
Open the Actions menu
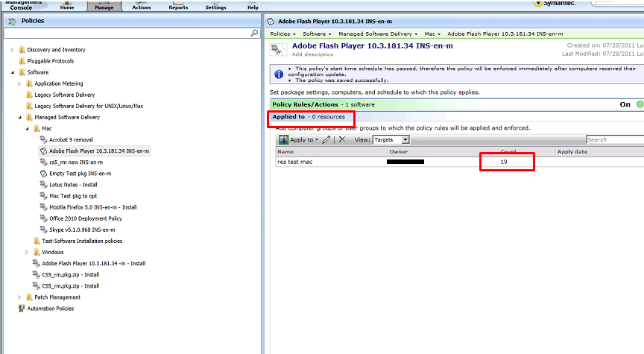142,6
